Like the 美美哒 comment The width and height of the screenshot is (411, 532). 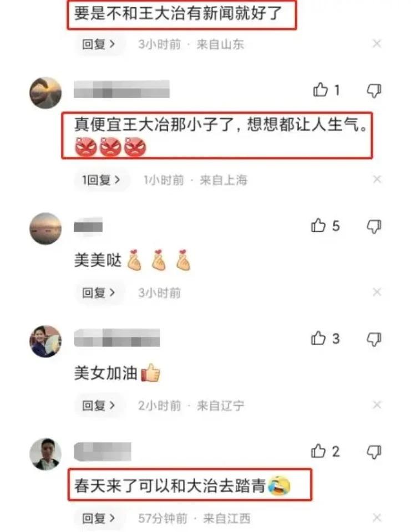coord(318,226)
